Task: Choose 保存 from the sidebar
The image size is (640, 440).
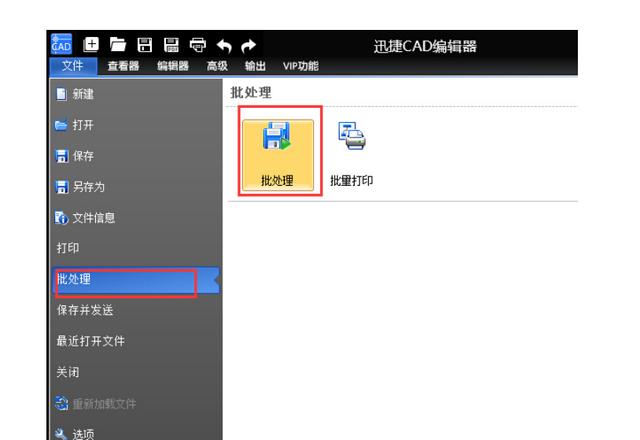Action: [x=136, y=156]
